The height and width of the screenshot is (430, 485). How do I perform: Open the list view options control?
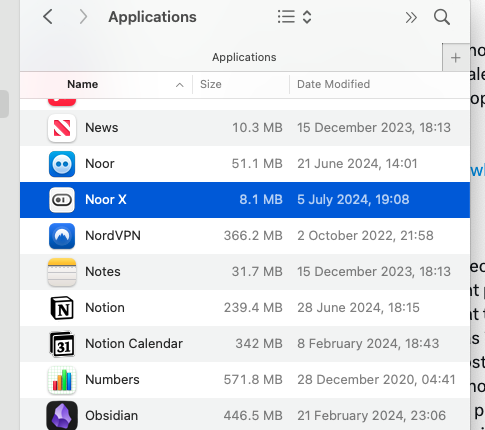click(295, 17)
